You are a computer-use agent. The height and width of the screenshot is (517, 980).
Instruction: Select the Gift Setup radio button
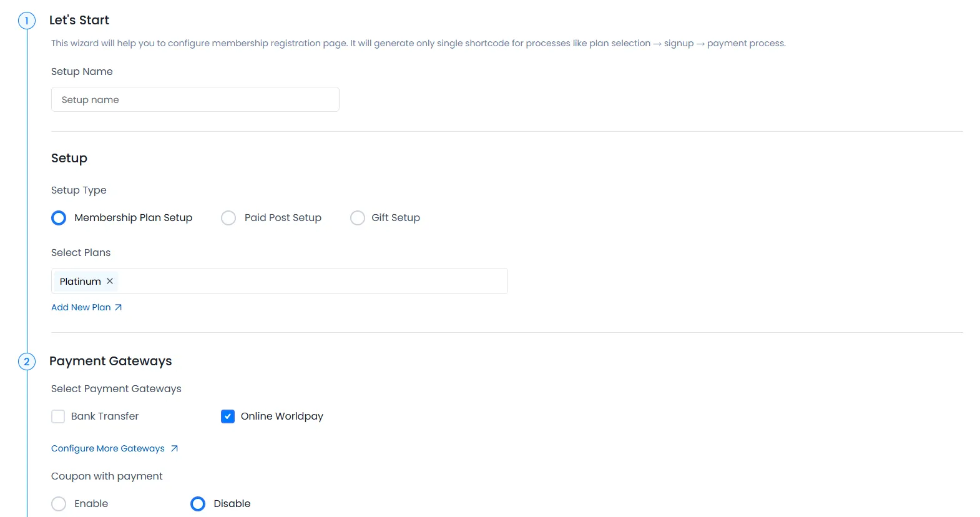(x=358, y=218)
